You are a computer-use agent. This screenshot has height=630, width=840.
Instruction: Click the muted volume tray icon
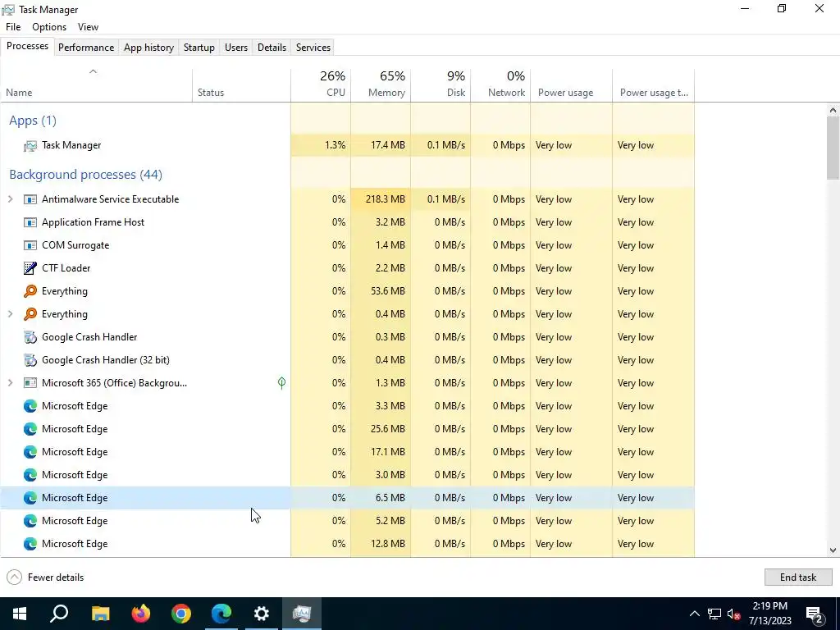point(734,614)
